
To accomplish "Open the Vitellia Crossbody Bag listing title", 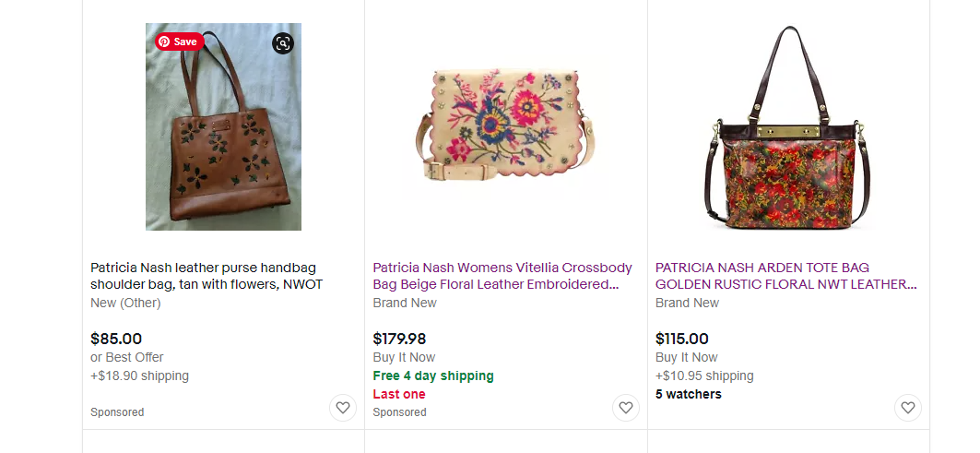I will coord(502,276).
